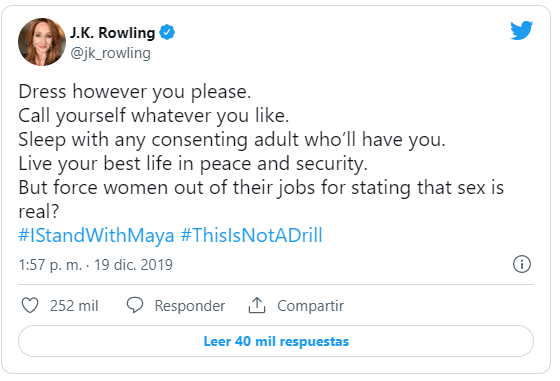Open the @jk_rowling handle link
Viewport: 560px width, 381px height.
pyautogui.click(x=110, y=53)
